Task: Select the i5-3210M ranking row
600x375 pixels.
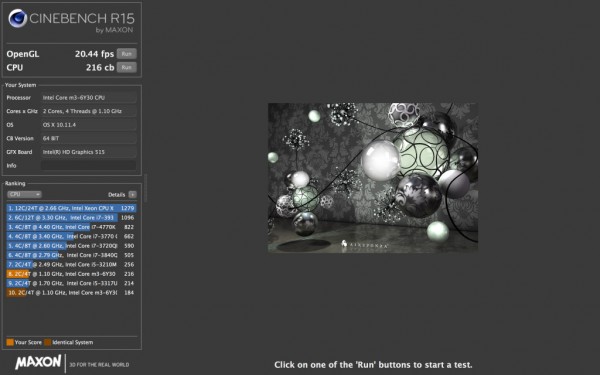Action: tap(71, 264)
